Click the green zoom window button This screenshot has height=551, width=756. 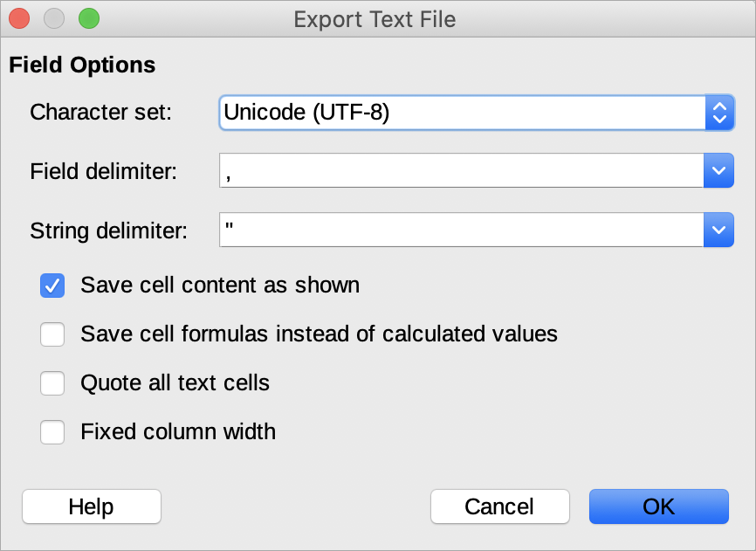(x=89, y=19)
